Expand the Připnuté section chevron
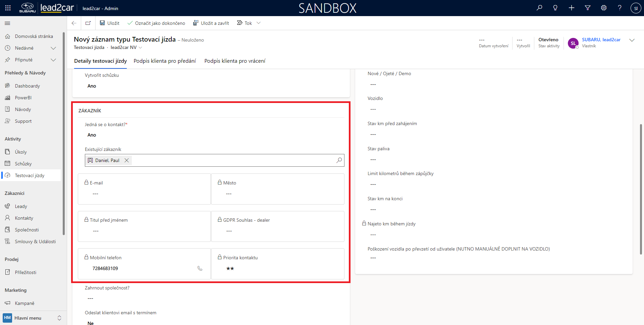This screenshot has height=325, width=644. coord(53,60)
